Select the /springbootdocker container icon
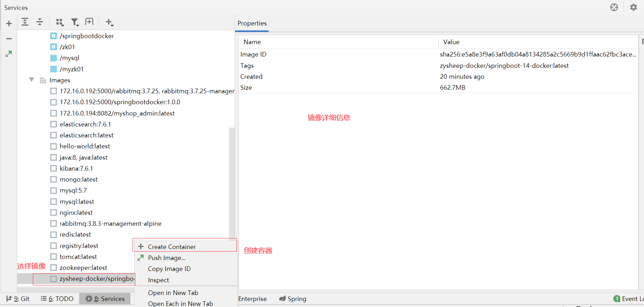The height and width of the screenshot is (307, 644). [53, 36]
